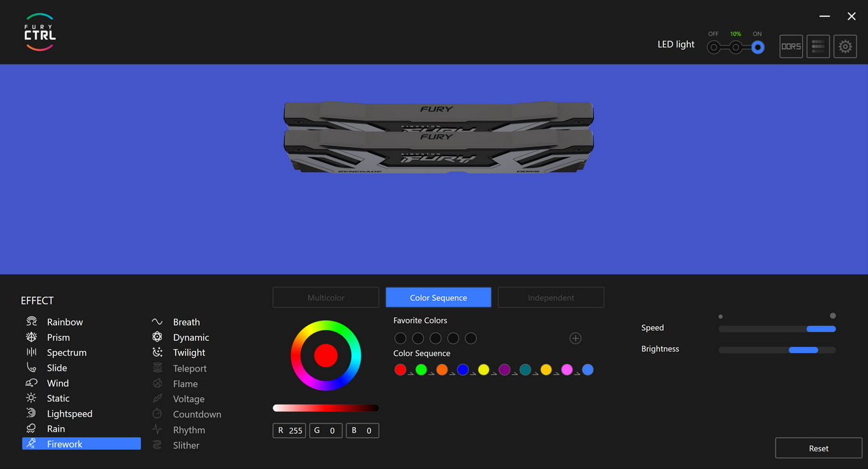Viewport: 868px width, 469px height.
Task: Select the orange color in sequence
Action: point(442,369)
